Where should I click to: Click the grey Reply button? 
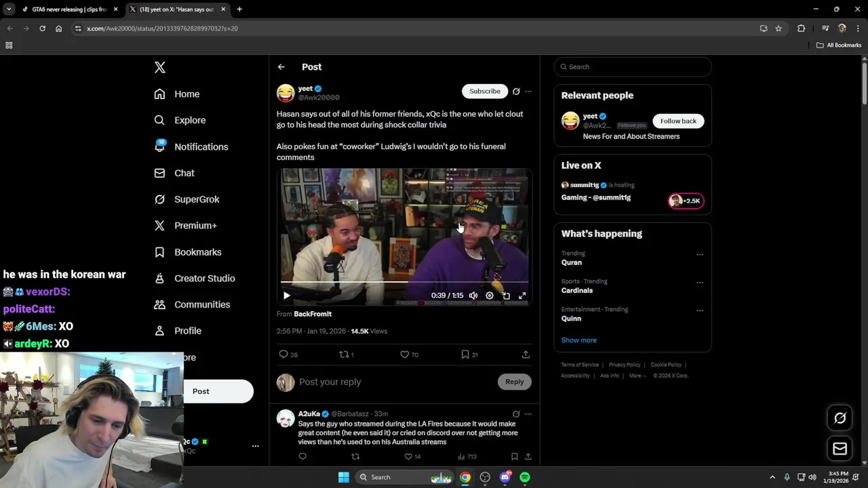[515, 382]
